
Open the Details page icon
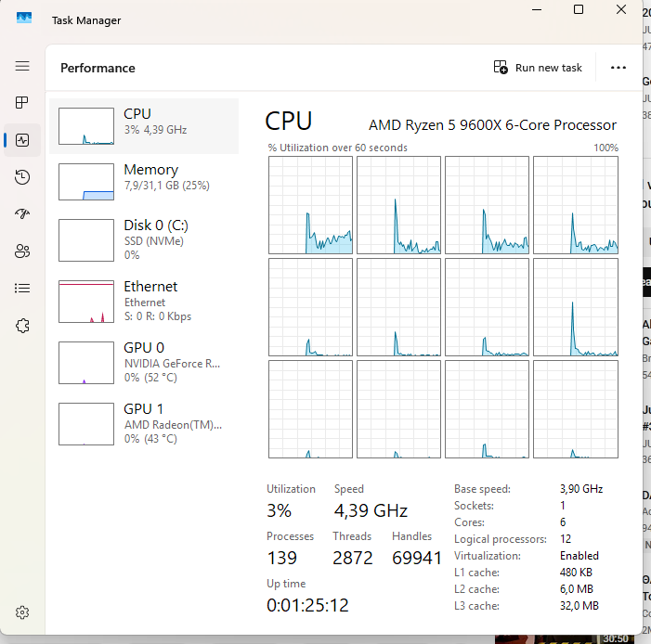[22, 288]
